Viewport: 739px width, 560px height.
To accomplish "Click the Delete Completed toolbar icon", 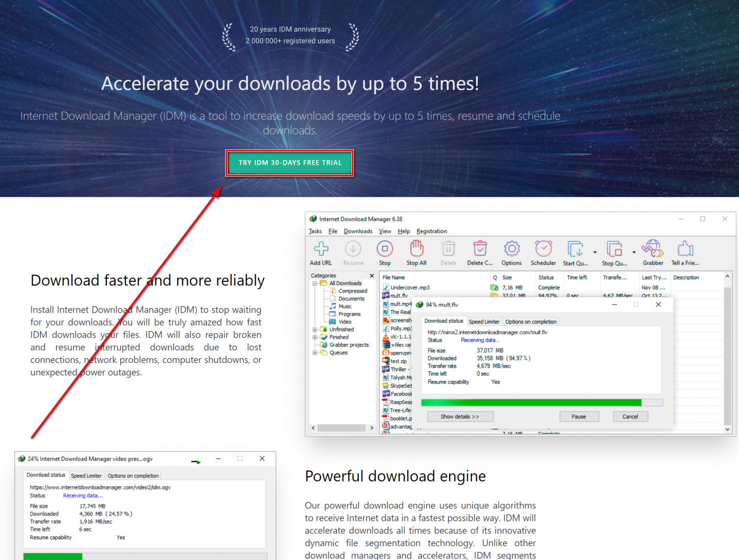I will tap(480, 249).
